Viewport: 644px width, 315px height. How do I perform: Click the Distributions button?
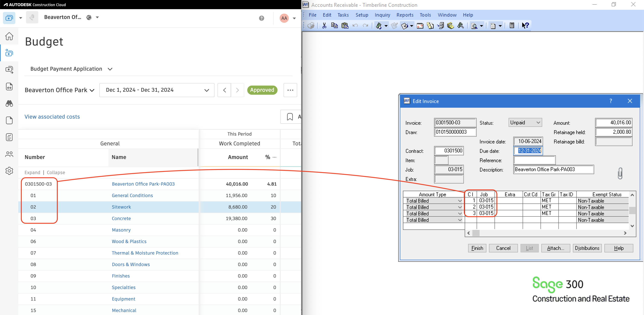coord(587,248)
